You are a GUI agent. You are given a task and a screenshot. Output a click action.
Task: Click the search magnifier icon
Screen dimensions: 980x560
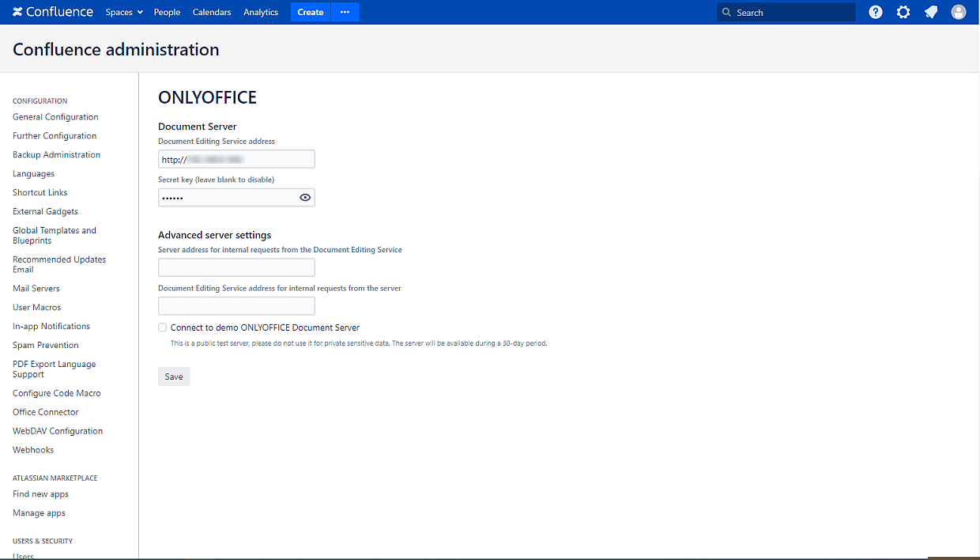pos(726,13)
